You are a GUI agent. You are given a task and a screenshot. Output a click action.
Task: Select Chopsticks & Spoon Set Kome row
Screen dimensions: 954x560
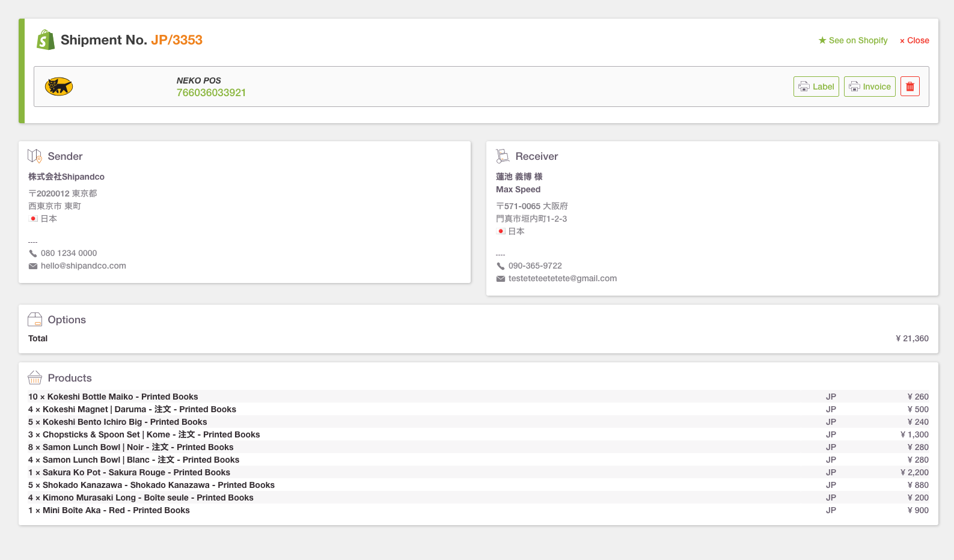click(479, 434)
